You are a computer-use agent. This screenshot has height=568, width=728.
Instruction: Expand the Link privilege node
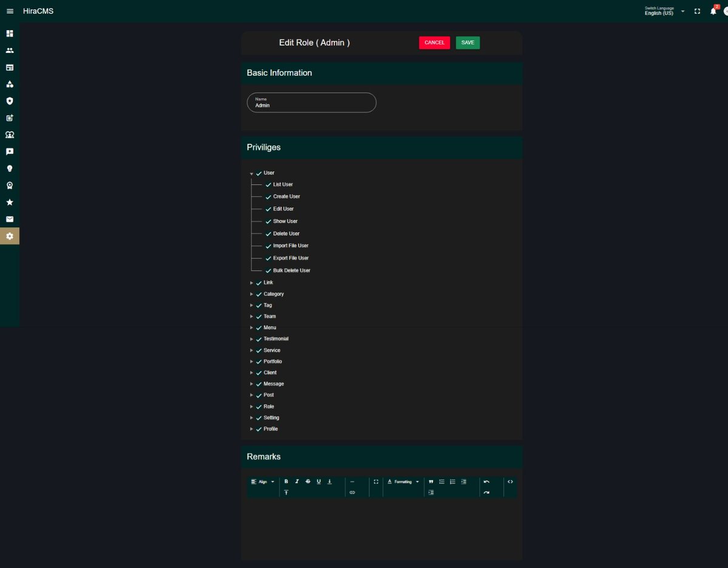pos(252,283)
